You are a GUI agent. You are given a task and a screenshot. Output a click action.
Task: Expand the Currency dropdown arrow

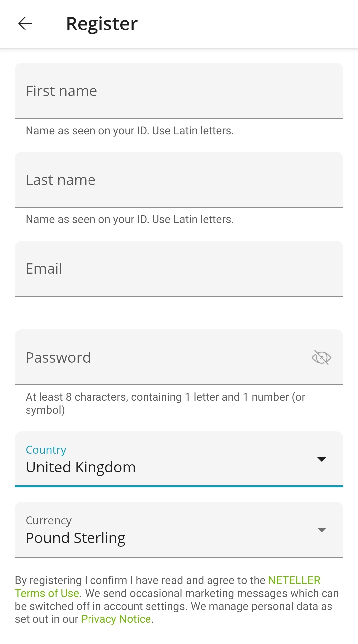click(321, 530)
